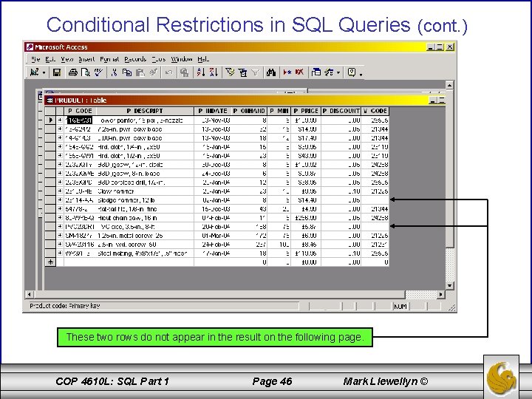Open the View menu
The image size is (532, 399).
click(66, 59)
